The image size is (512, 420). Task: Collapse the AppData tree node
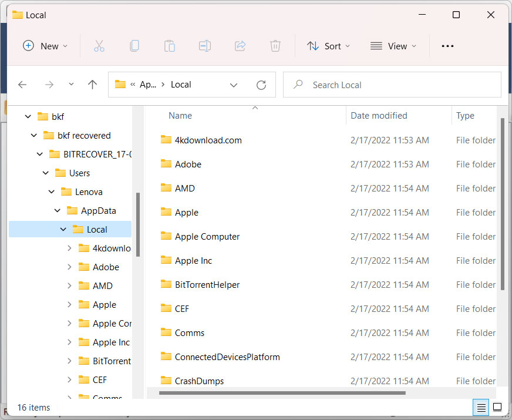[x=58, y=210]
